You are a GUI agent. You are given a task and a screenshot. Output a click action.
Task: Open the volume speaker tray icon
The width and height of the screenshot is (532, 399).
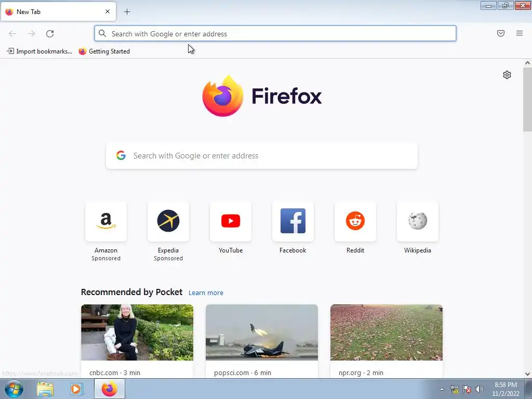coord(480,389)
